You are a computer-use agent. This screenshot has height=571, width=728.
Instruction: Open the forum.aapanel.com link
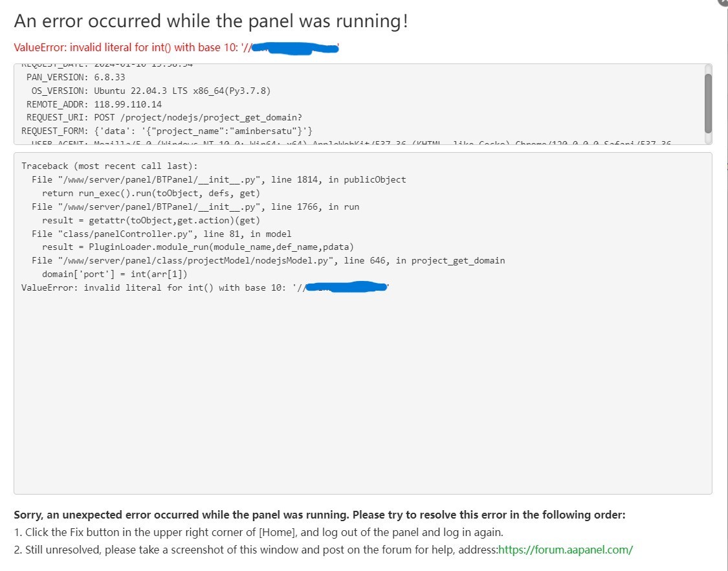point(565,550)
